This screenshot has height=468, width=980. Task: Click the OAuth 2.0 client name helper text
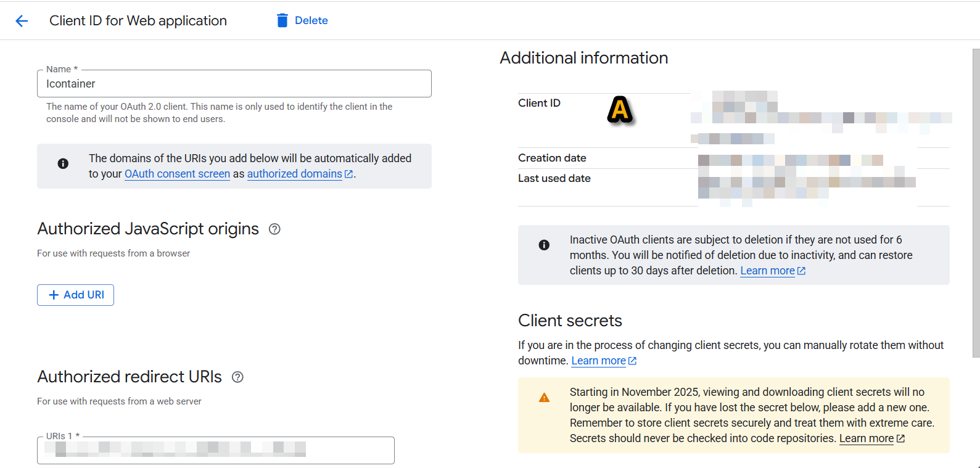220,113
